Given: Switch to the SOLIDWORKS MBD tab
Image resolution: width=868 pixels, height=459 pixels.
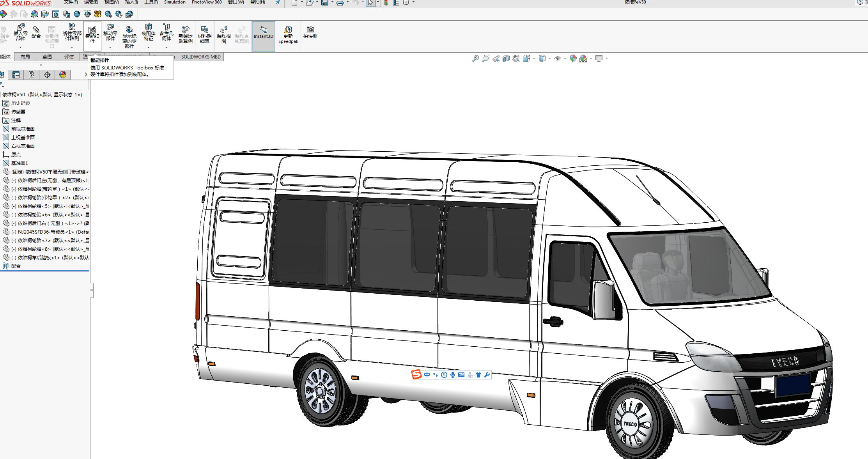Looking at the screenshot, I should click(x=200, y=57).
